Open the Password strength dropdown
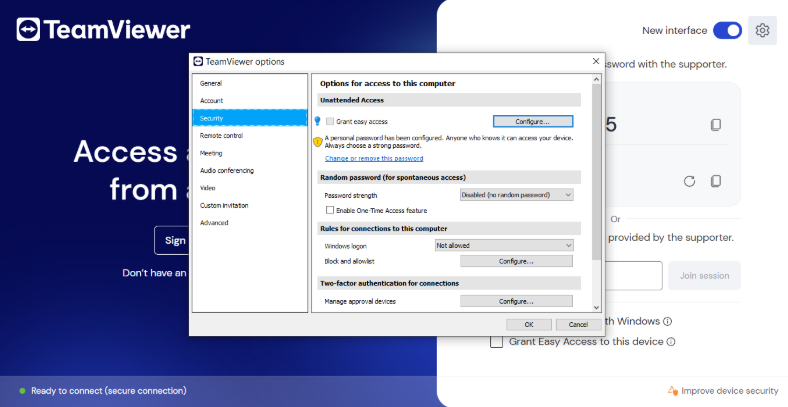This screenshot has height=407, width=788. pos(517,195)
